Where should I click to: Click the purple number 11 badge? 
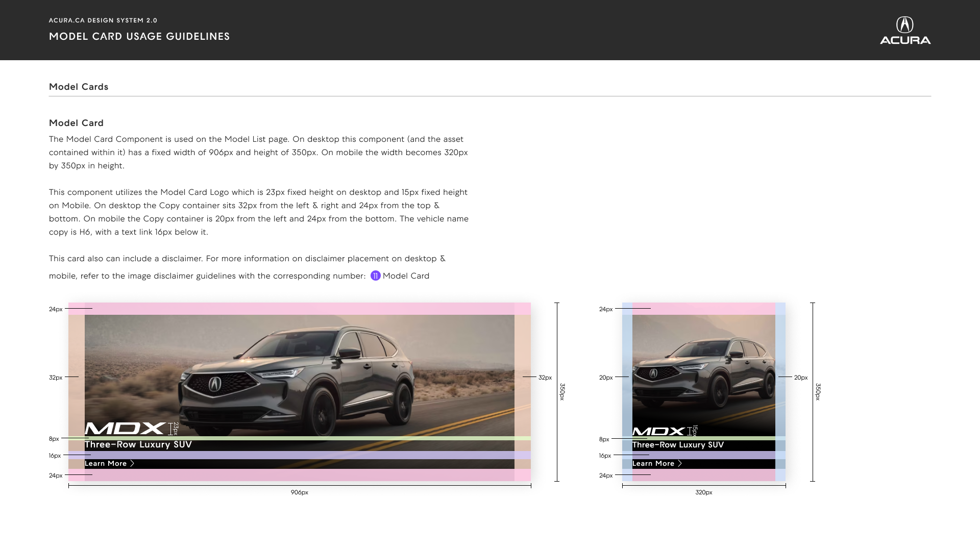coord(376,276)
